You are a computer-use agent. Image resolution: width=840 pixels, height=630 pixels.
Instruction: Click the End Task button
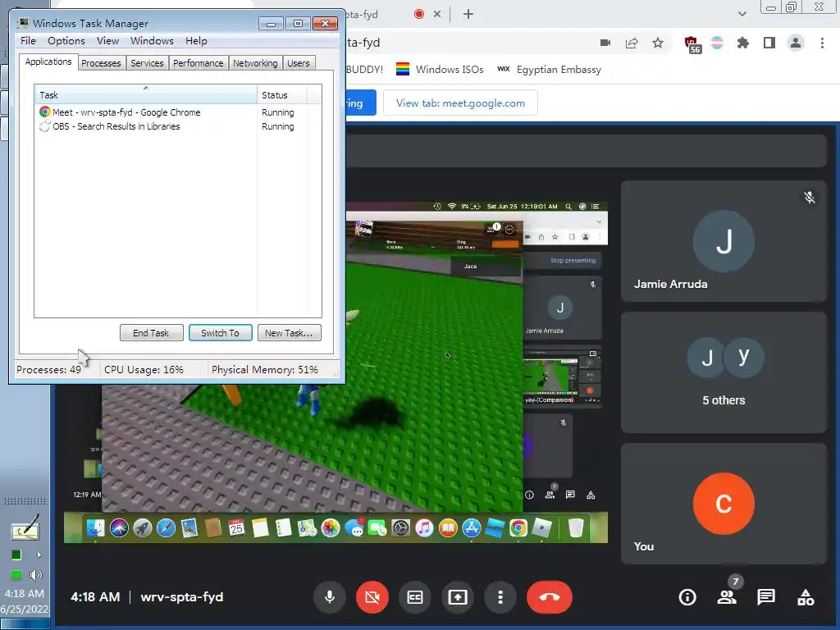(x=151, y=333)
